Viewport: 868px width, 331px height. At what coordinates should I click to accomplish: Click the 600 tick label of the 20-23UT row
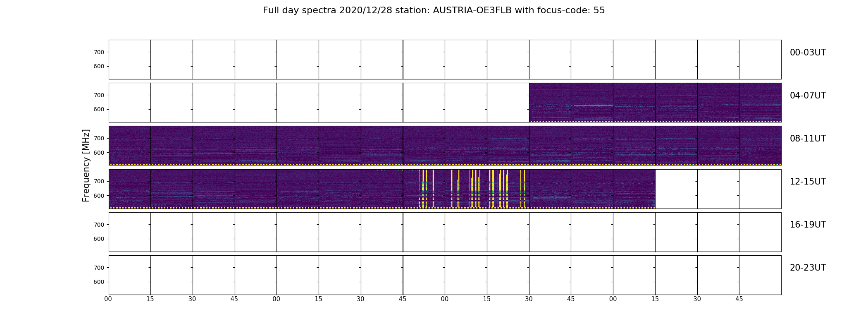pyautogui.click(x=99, y=282)
